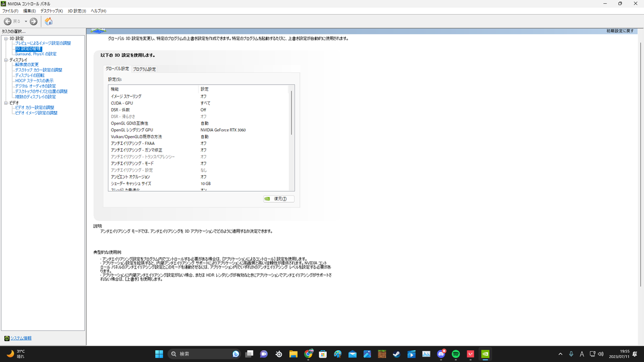Switch to the グローバル設定 tab
This screenshot has width=644, height=362.
click(x=117, y=69)
